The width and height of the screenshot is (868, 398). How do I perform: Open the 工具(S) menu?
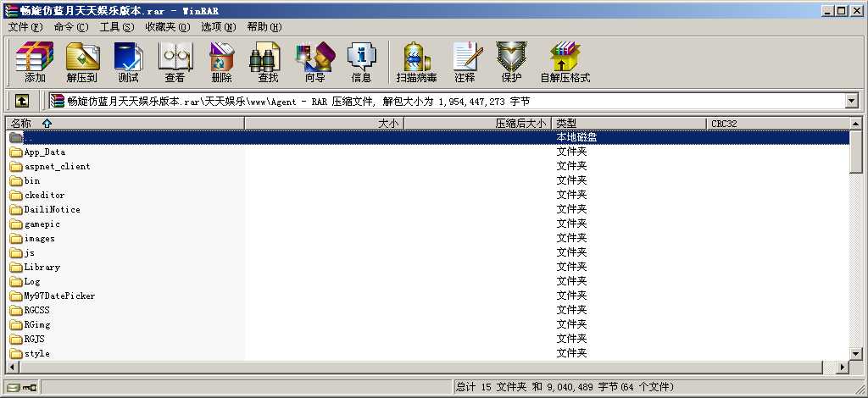point(117,26)
